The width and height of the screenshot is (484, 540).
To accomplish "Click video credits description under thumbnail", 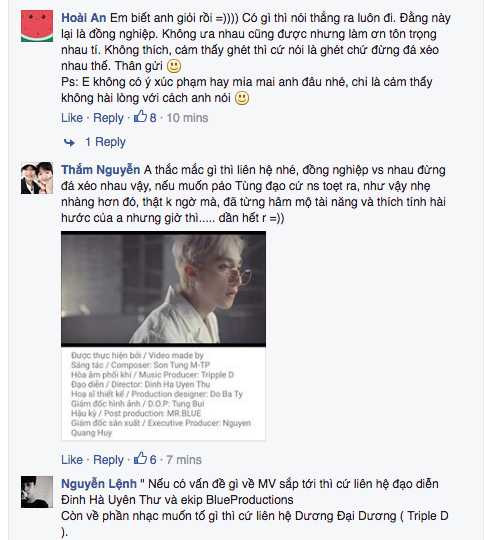I will click(x=163, y=394).
